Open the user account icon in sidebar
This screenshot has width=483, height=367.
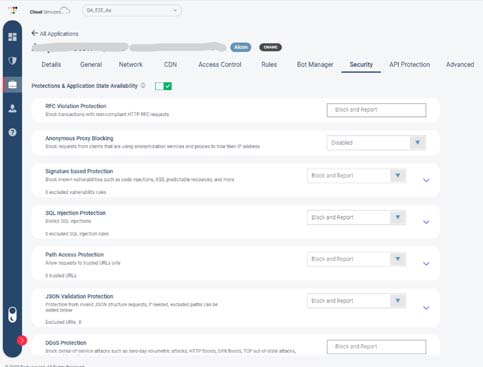pyautogui.click(x=12, y=108)
